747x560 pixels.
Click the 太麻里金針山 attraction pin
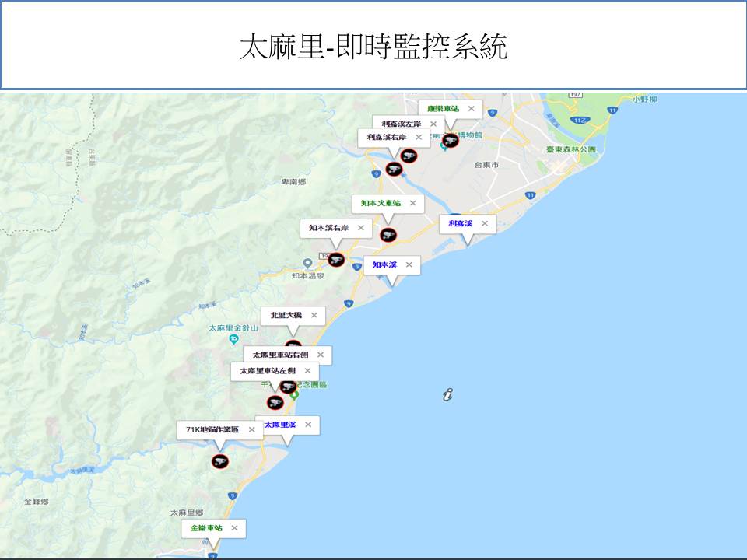[233, 340]
